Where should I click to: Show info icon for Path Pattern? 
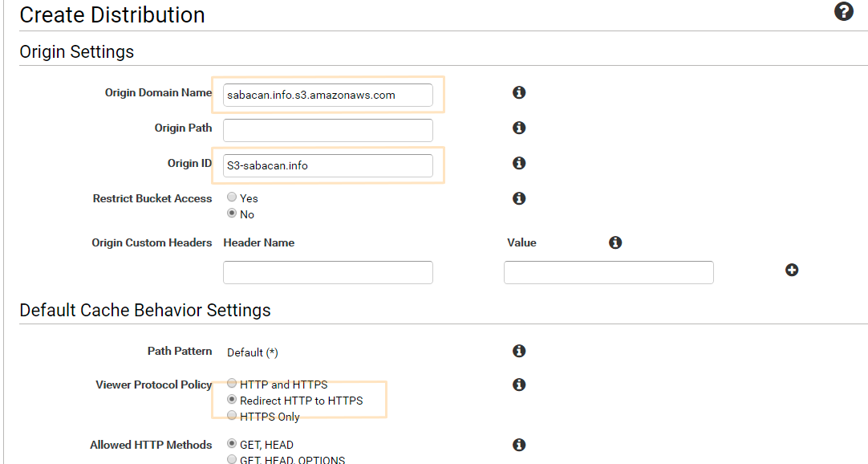pyautogui.click(x=519, y=351)
